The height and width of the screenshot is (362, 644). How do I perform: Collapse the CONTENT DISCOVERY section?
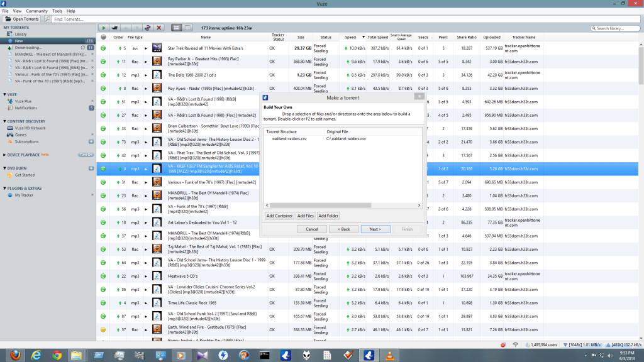click(4, 121)
